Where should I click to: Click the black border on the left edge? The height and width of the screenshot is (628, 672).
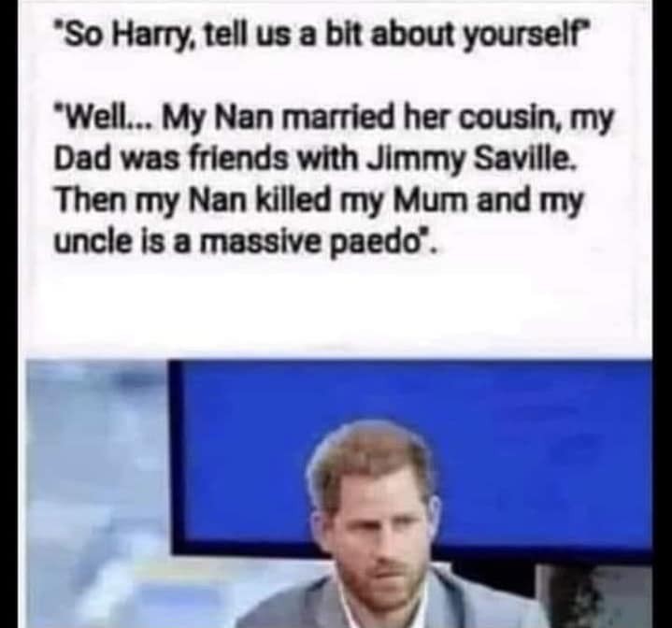(x=8, y=314)
